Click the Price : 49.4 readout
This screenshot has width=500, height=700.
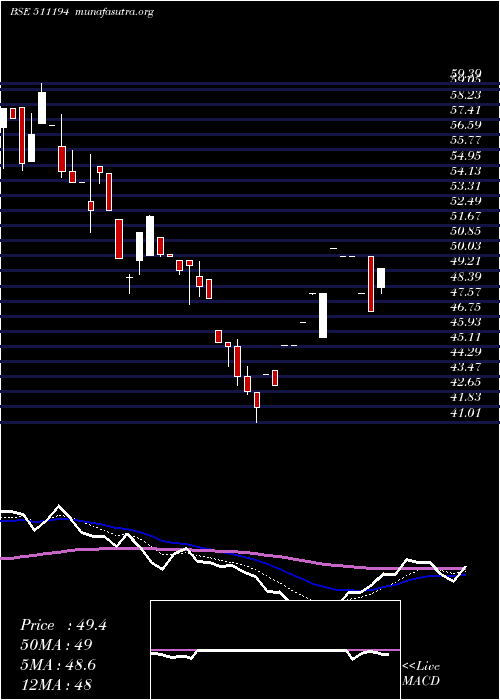63,625
